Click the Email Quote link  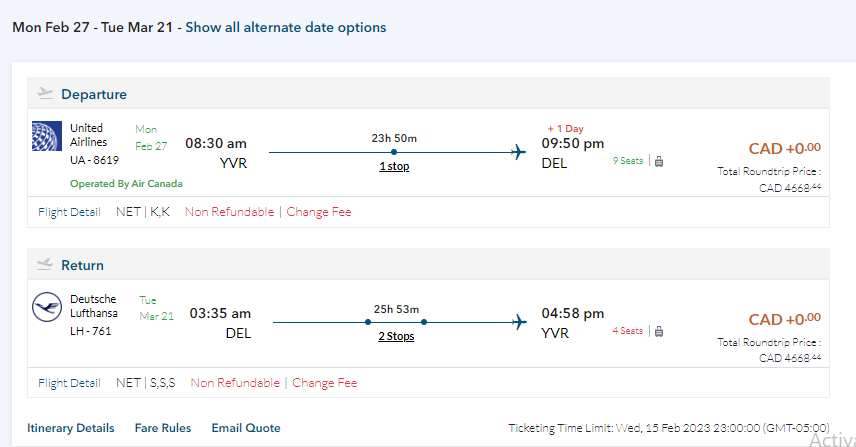click(x=245, y=428)
